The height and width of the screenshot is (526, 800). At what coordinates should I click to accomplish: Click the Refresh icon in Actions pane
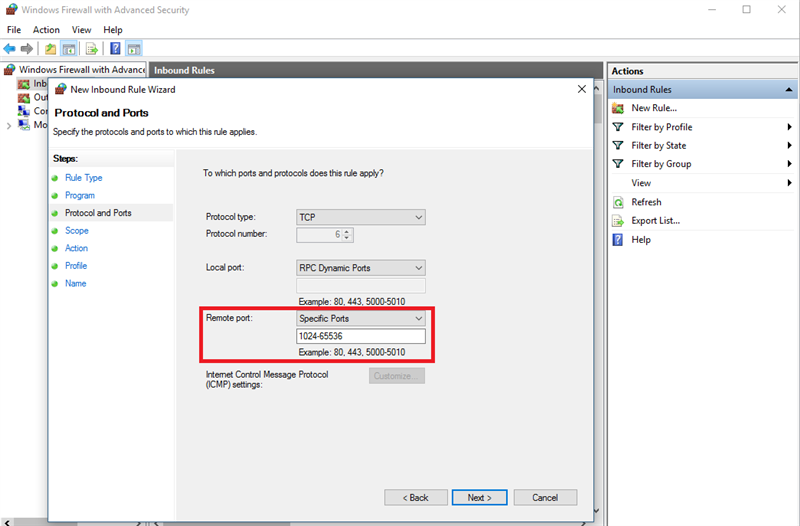(x=618, y=202)
